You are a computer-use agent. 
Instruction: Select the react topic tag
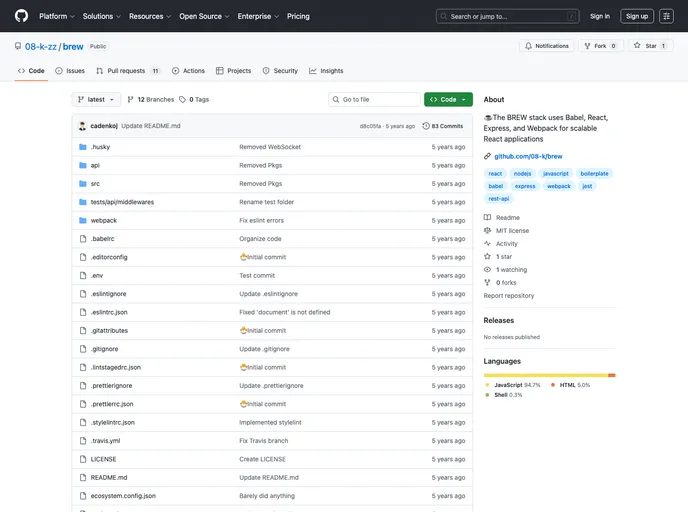click(495, 174)
